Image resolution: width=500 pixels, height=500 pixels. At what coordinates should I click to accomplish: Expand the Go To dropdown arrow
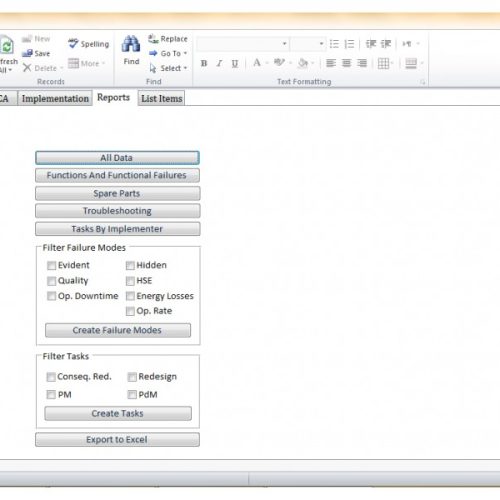coord(185,53)
